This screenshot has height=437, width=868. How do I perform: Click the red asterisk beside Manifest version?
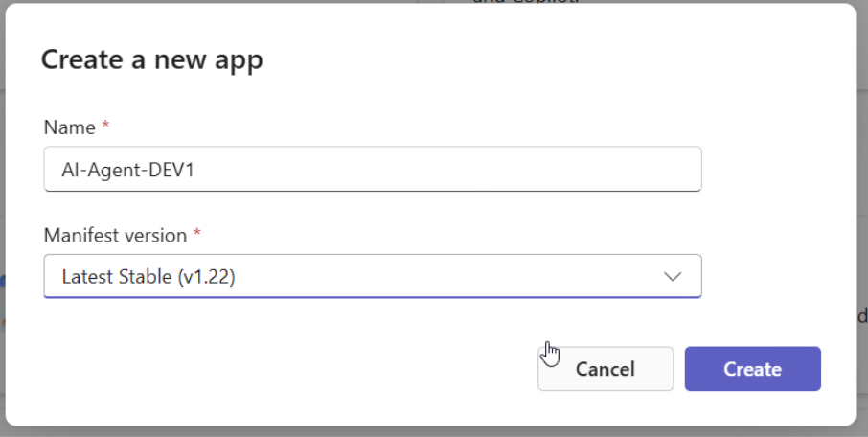[x=197, y=235]
